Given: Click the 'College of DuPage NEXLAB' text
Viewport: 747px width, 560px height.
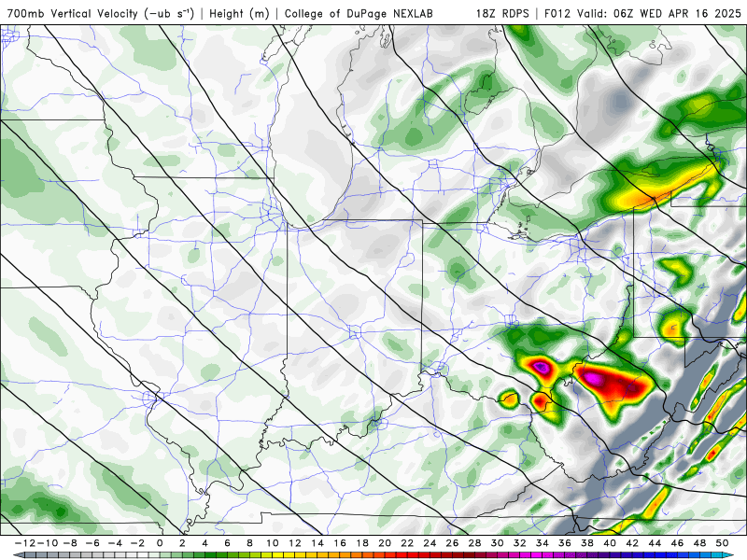Looking at the screenshot, I should click(359, 13).
